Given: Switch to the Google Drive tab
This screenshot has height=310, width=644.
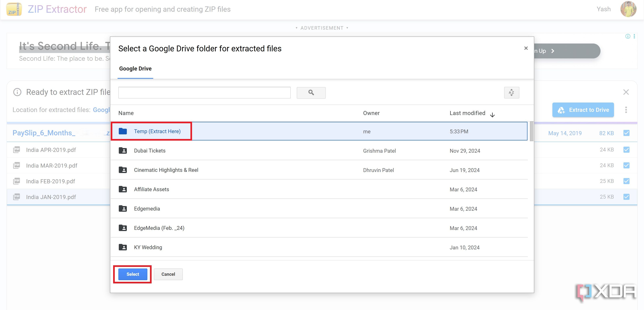Looking at the screenshot, I should 135,68.
